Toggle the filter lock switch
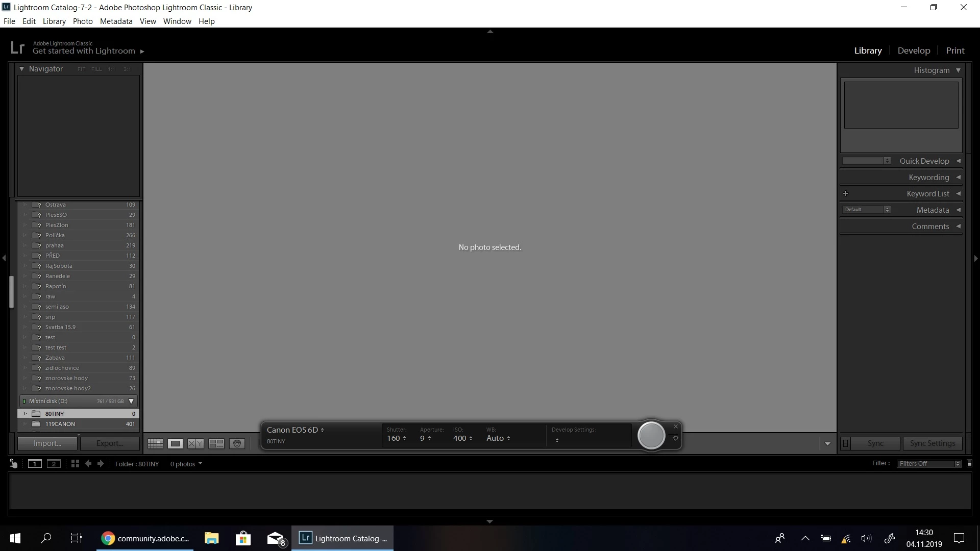This screenshot has width=980, height=551. click(969, 464)
